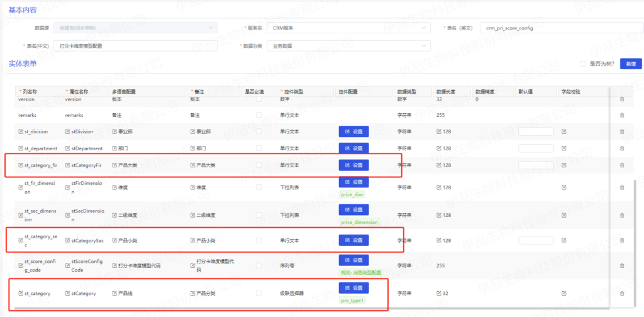Screen dimensions: 644x317
Task: Toggle required checkbox in st_category_fir row
Action: (258, 165)
